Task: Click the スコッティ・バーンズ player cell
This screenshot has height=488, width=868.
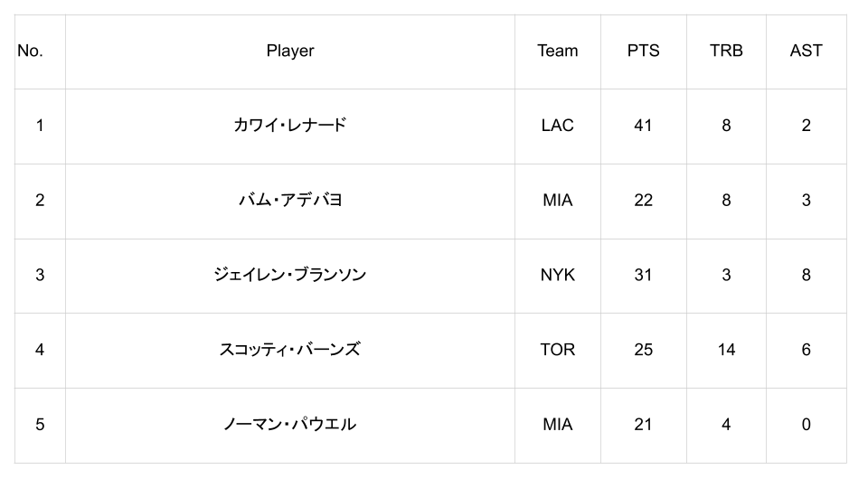Action: tap(289, 350)
